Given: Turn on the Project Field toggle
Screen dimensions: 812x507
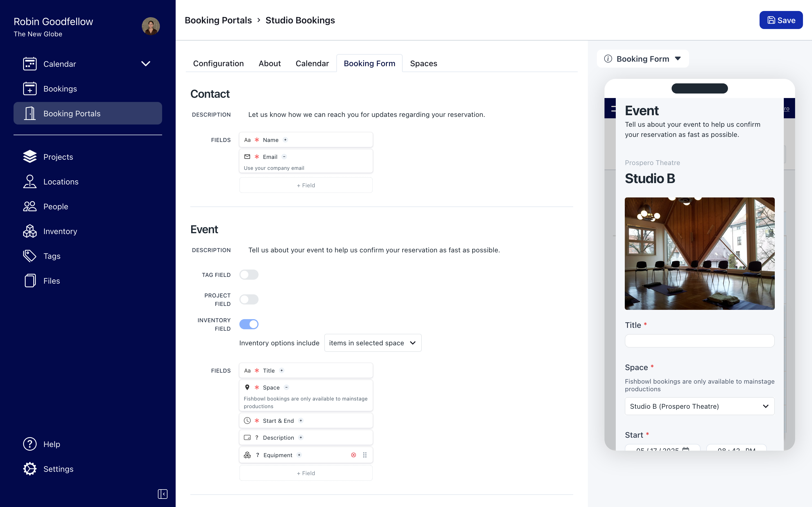Looking at the screenshot, I should coord(249,299).
